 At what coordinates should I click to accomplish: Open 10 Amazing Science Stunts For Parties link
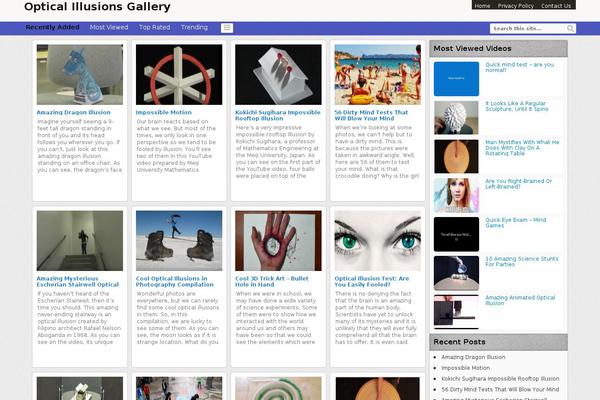(522, 261)
